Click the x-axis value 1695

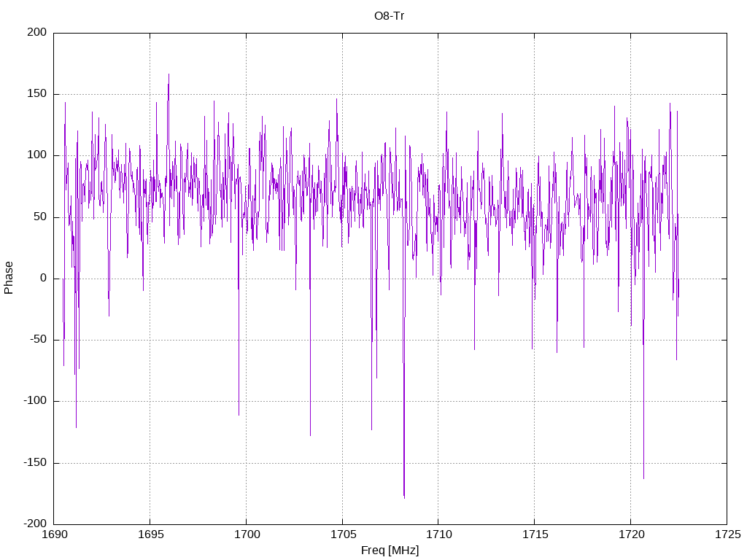(x=150, y=534)
